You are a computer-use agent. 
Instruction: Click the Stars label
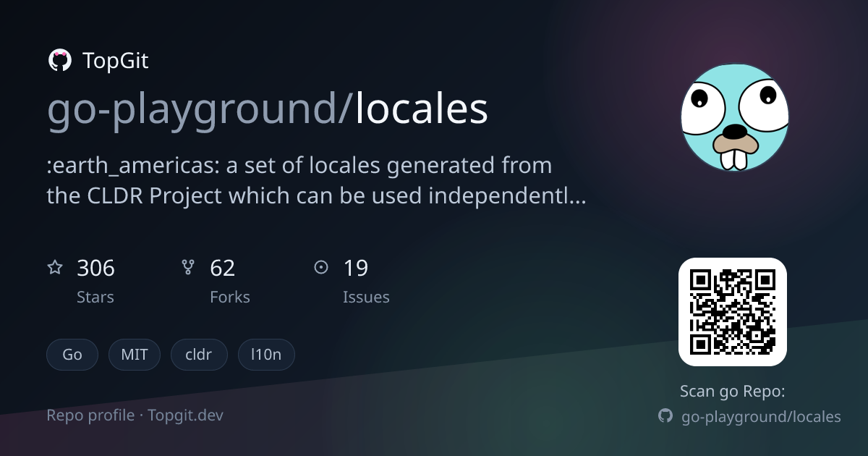point(95,297)
